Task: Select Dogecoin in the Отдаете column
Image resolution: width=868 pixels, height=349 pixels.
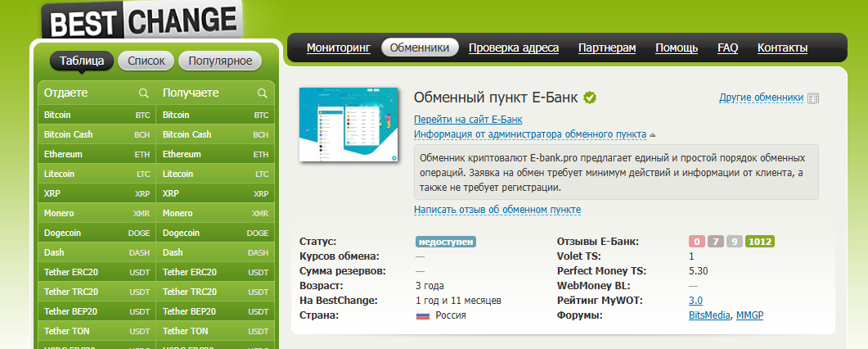Action: (97, 233)
